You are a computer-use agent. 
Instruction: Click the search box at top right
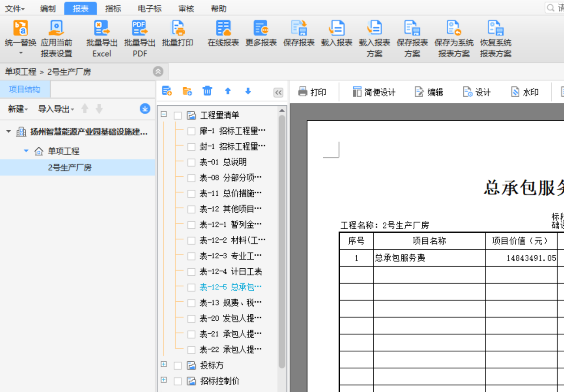tap(555, 8)
